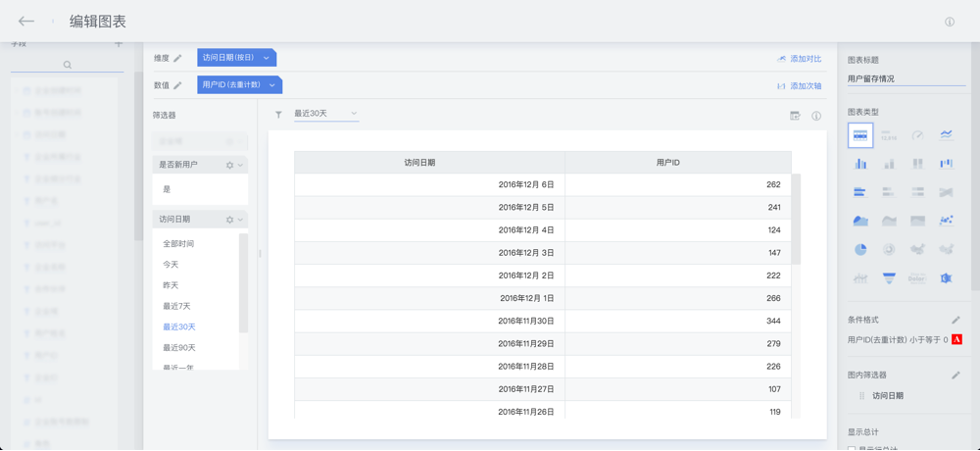Click the 2016年11月30日 cell
980x451 pixels.
(430, 321)
